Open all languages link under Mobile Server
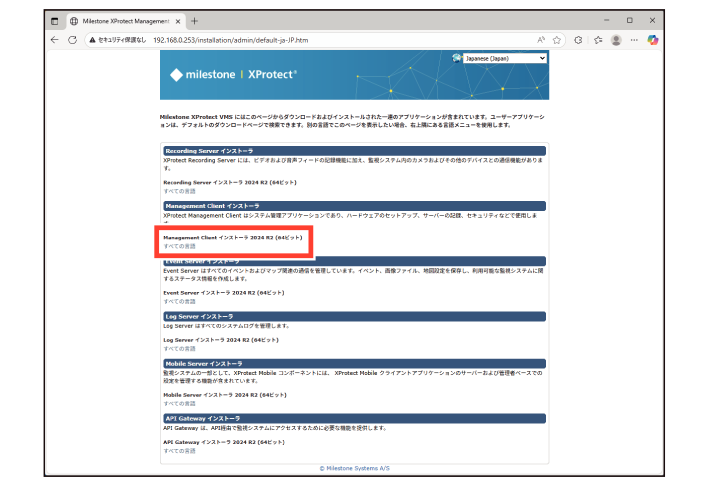Image resolution: width=708 pixels, height=487 pixels. [179, 404]
